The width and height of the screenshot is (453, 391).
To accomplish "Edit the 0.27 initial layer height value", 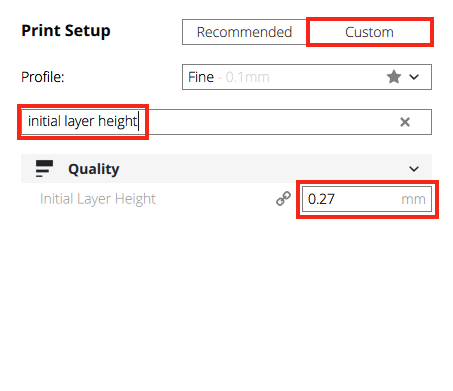I will pyautogui.click(x=367, y=199).
